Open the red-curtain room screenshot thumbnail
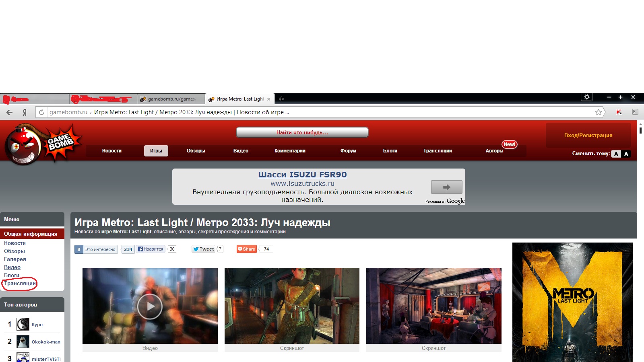Viewport: 644px width, 362px height. (434, 306)
